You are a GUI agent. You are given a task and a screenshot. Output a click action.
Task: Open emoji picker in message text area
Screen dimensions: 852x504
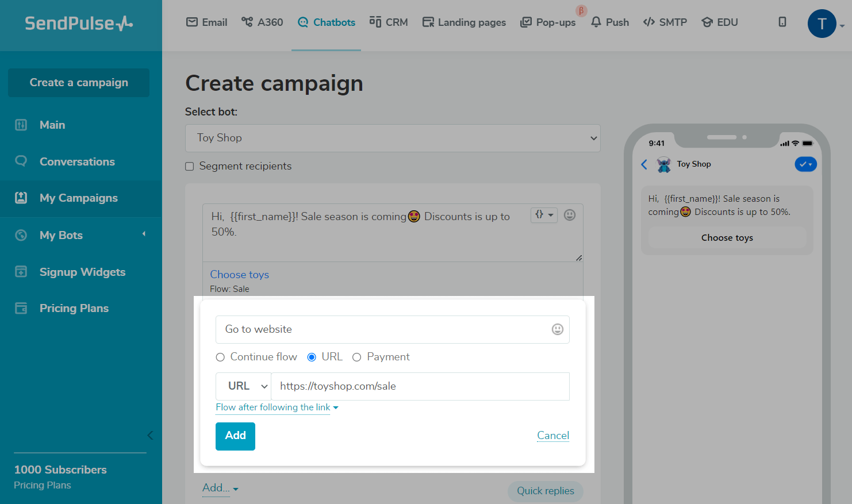coord(569,215)
